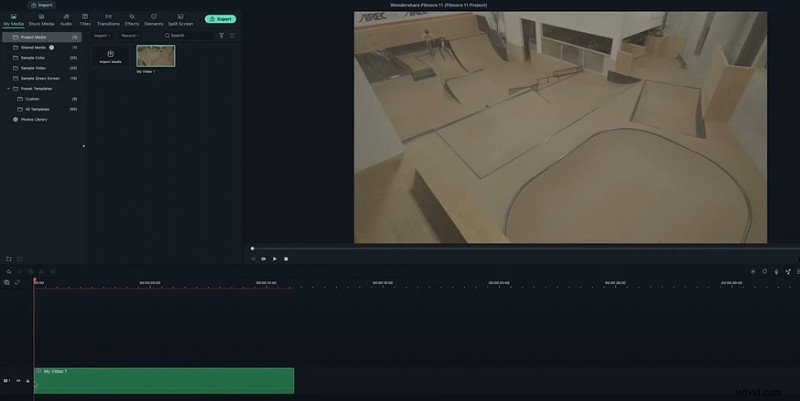The width and height of the screenshot is (800, 401).
Task: Toggle the lock on video track 1
Action: click(27, 381)
